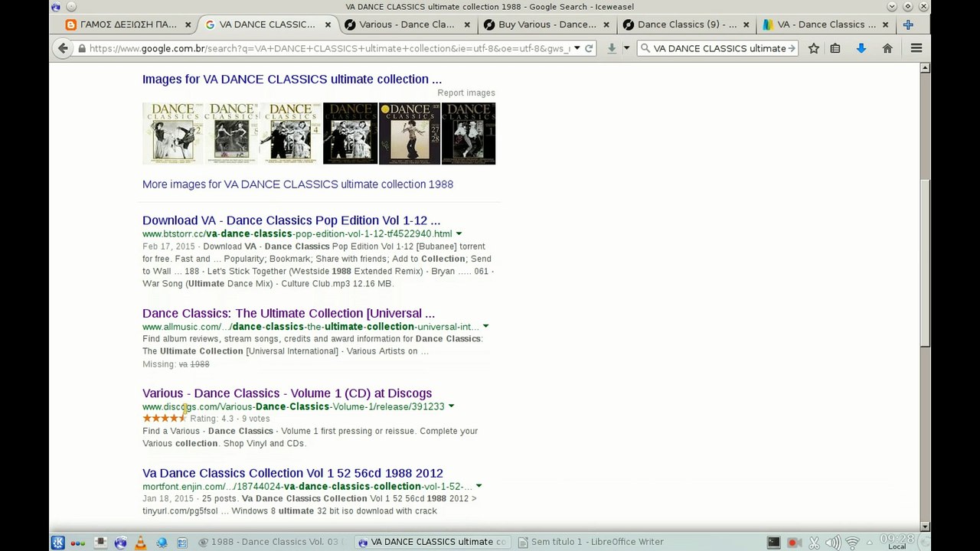Close the 'VA DANCE CLASSIC...' browser tab
Viewport: 980px width, 551px height.
(328, 24)
